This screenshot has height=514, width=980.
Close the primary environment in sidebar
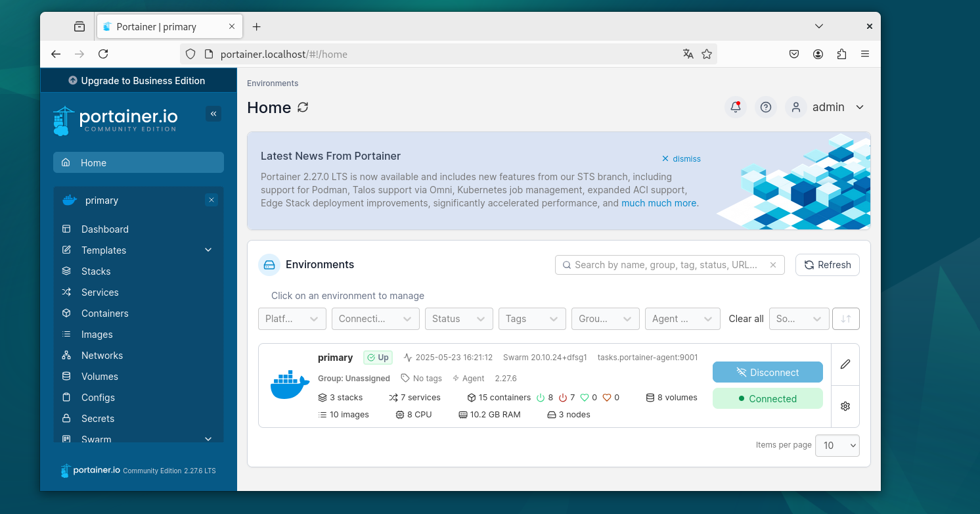tap(211, 200)
